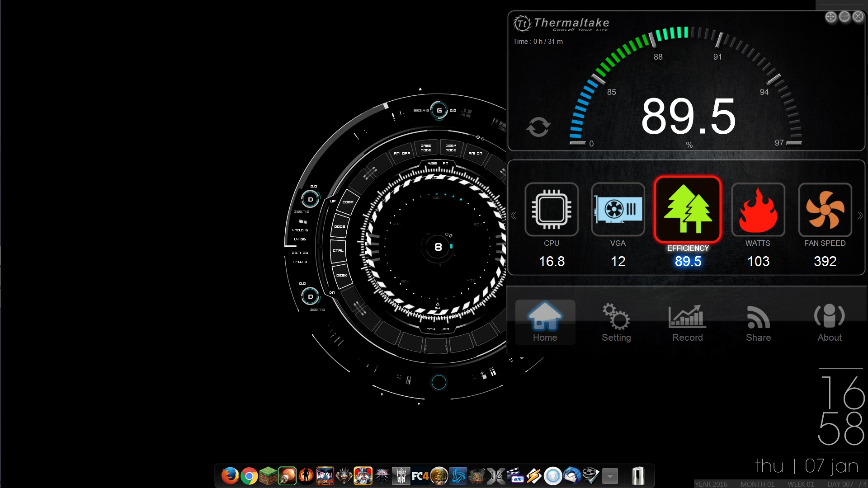Select the CPU monitor icon
Screen dimensions: 868x488
click(551, 210)
